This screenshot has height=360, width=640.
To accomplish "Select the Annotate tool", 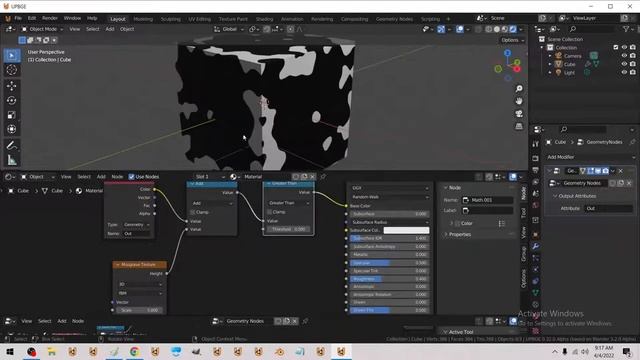I will tap(12, 145).
